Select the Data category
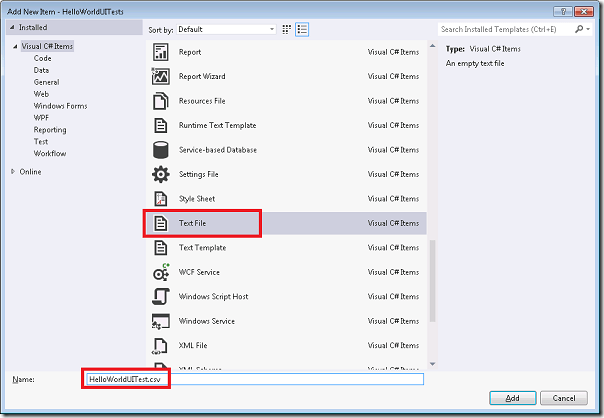Screen dimensions: 604x418 tap(41, 70)
